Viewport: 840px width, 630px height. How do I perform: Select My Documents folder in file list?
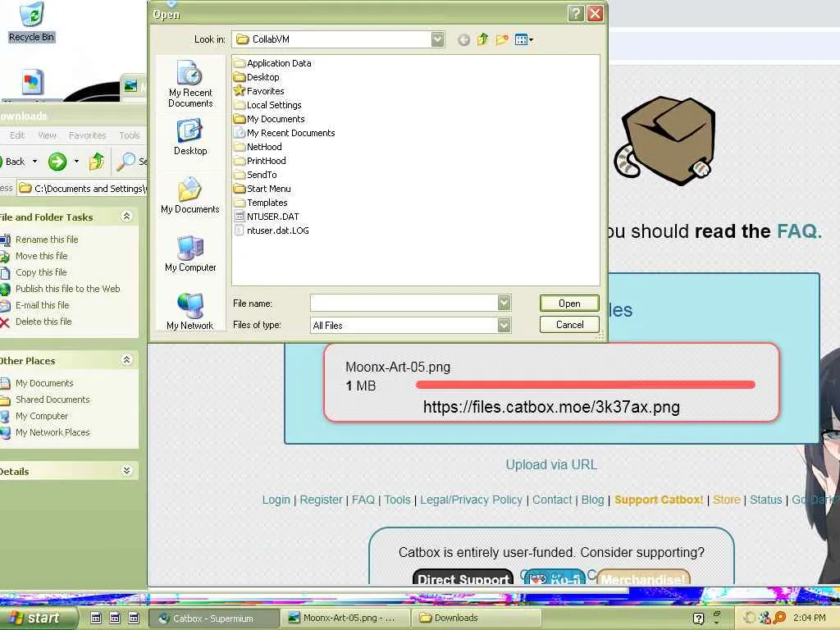(269, 119)
